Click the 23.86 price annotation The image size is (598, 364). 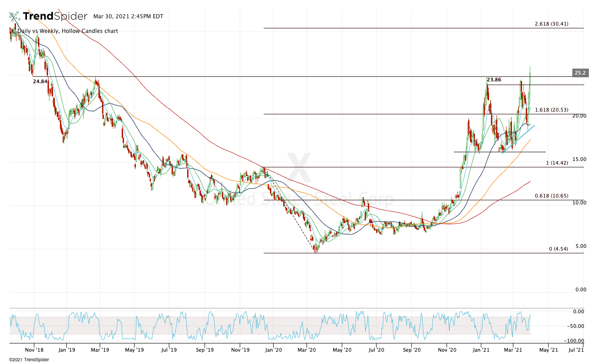(494, 80)
